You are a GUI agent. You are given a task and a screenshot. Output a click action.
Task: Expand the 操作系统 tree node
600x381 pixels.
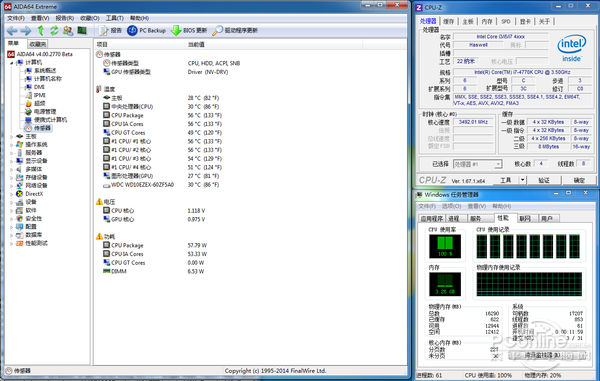coord(11,144)
